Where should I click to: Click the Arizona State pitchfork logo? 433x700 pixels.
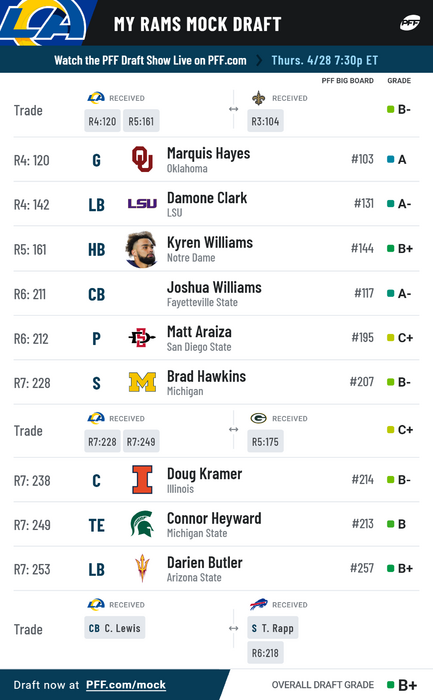[142, 568]
